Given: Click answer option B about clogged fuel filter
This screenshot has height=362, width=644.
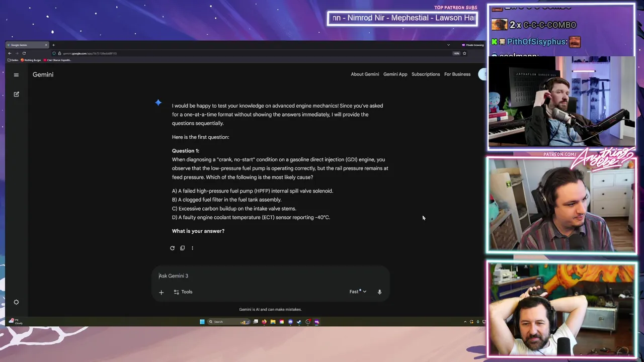Looking at the screenshot, I should [x=226, y=200].
